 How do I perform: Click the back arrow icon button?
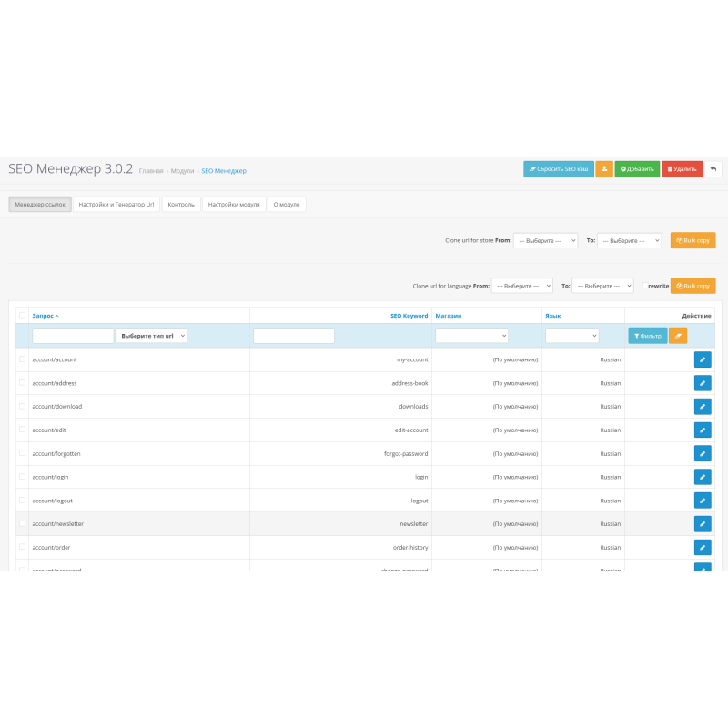(713, 168)
